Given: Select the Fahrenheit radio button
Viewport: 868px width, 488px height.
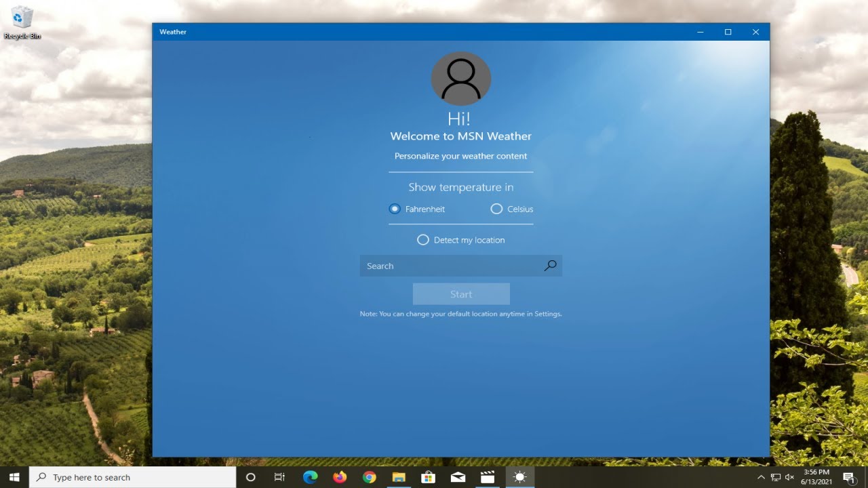Looking at the screenshot, I should (x=395, y=209).
